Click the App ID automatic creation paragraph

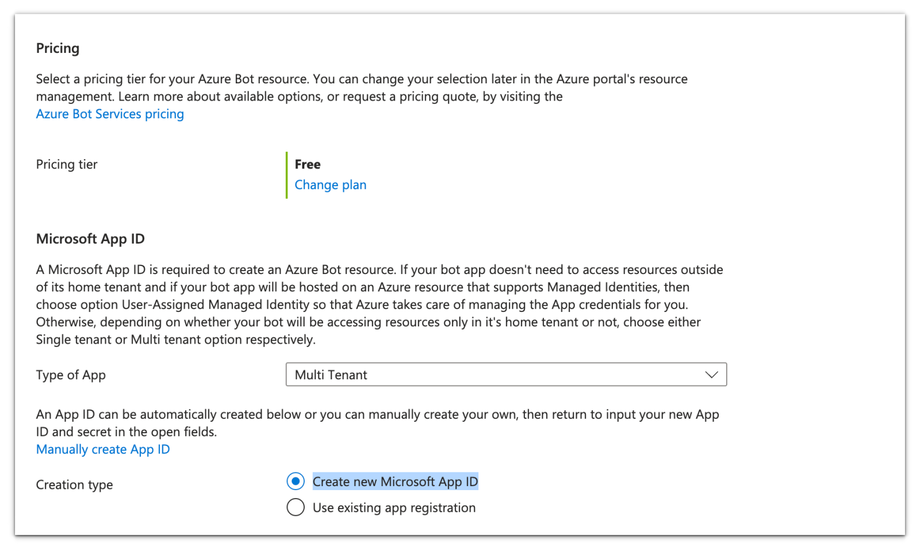pyautogui.click(x=376, y=423)
